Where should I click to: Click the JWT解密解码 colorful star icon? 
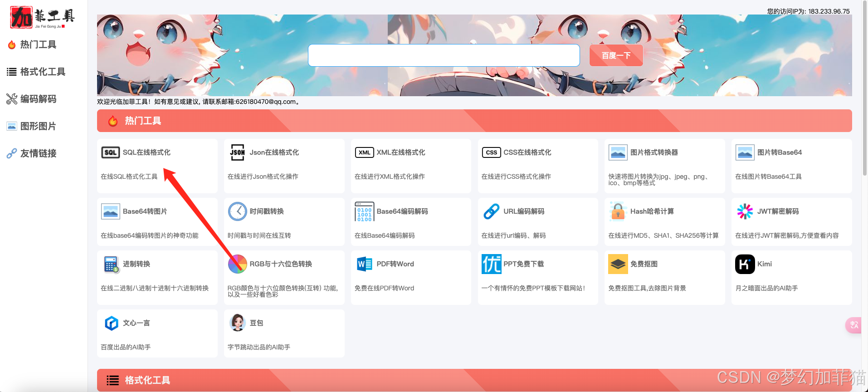(x=745, y=211)
